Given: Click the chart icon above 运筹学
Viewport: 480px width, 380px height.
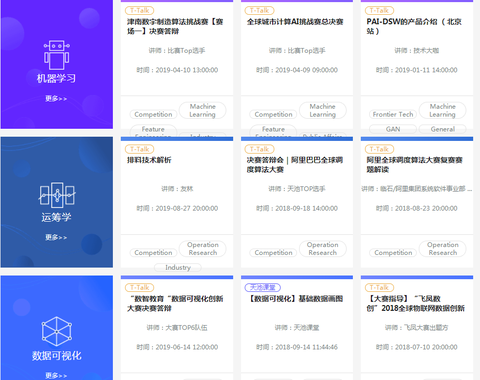Looking at the screenshot, I should tap(57, 195).
